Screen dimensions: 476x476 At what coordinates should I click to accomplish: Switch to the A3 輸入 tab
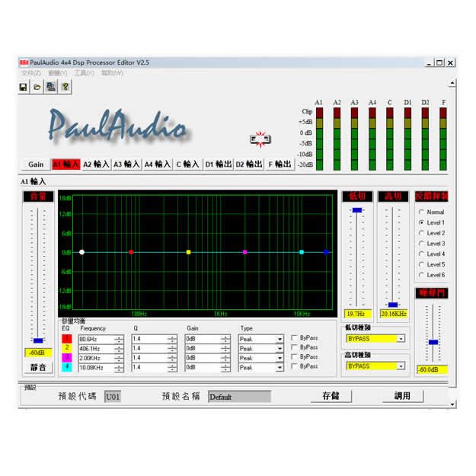126,165
